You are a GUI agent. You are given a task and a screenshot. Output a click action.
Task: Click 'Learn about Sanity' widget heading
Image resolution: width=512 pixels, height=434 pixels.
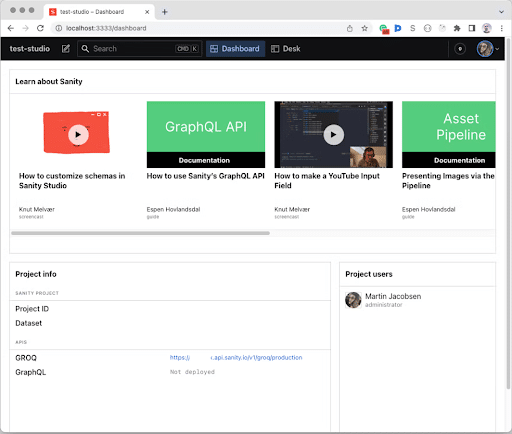coord(49,82)
